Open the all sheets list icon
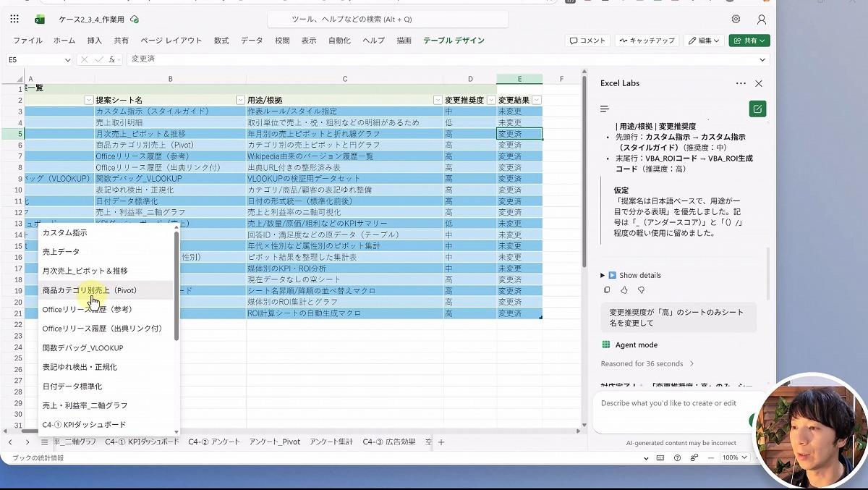The height and width of the screenshot is (490, 868). point(44,442)
